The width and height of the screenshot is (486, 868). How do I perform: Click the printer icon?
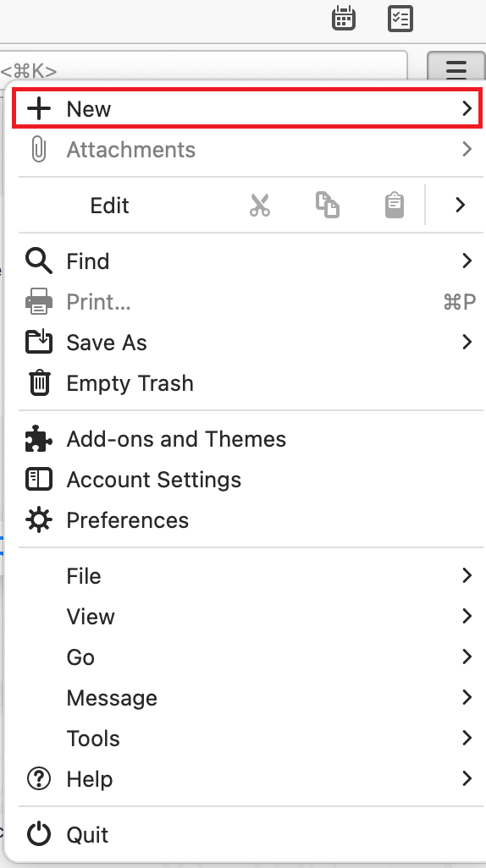coord(39,302)
